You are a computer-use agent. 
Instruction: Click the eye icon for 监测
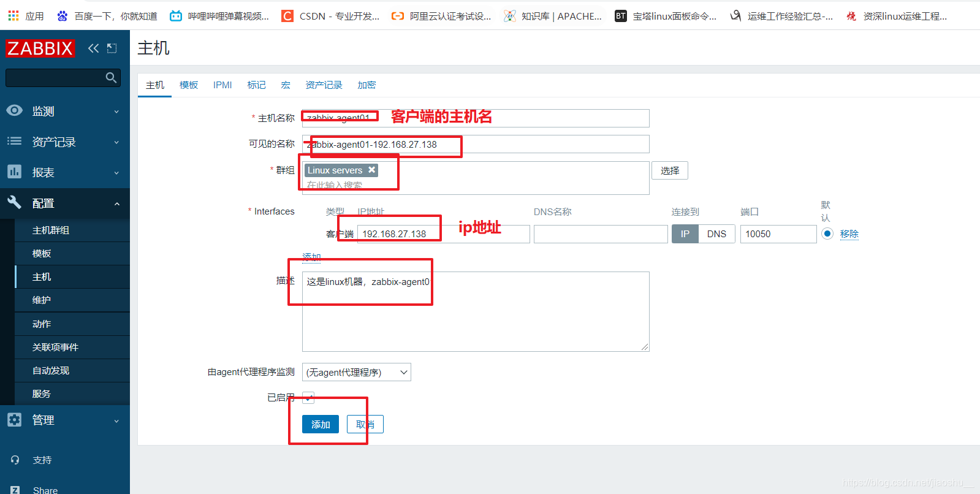[x=14, y=110]
